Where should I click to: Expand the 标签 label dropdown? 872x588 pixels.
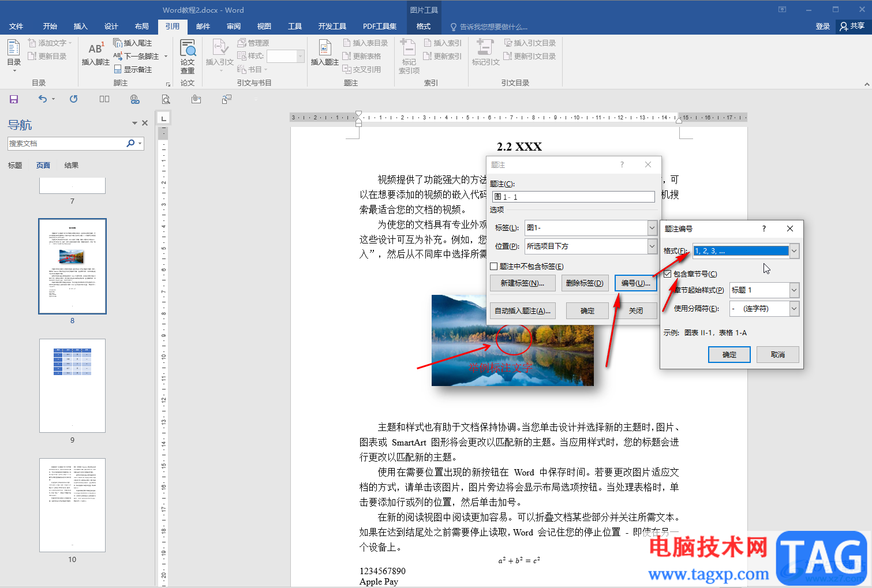[x=652, y=228]
